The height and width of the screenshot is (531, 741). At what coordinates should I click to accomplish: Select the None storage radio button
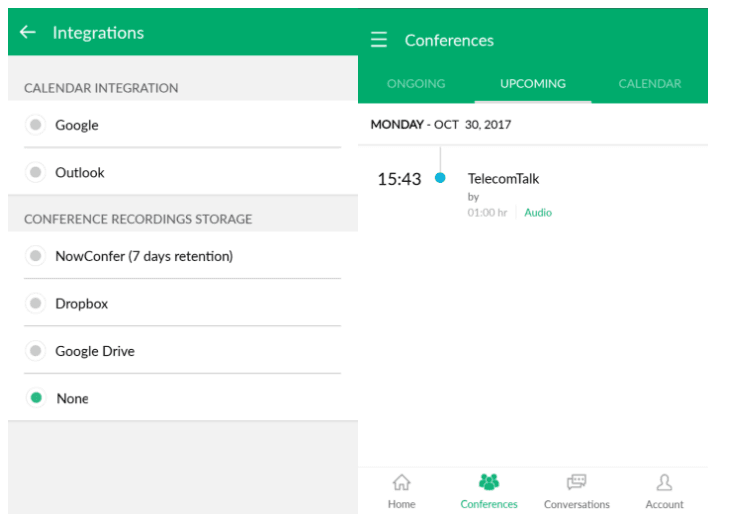click(x=36, y=398)
